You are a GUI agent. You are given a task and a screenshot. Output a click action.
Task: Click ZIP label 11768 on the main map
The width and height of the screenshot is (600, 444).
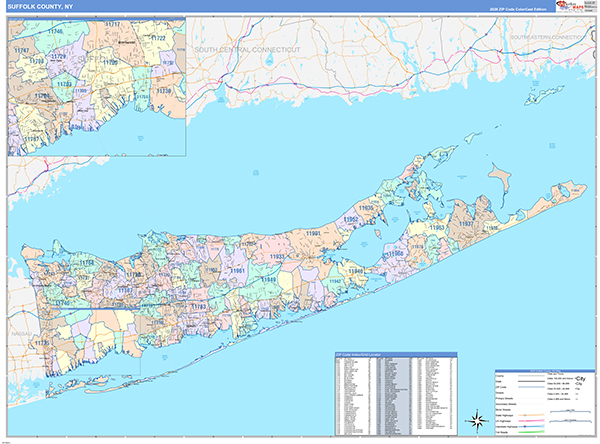tap(87, 263)
